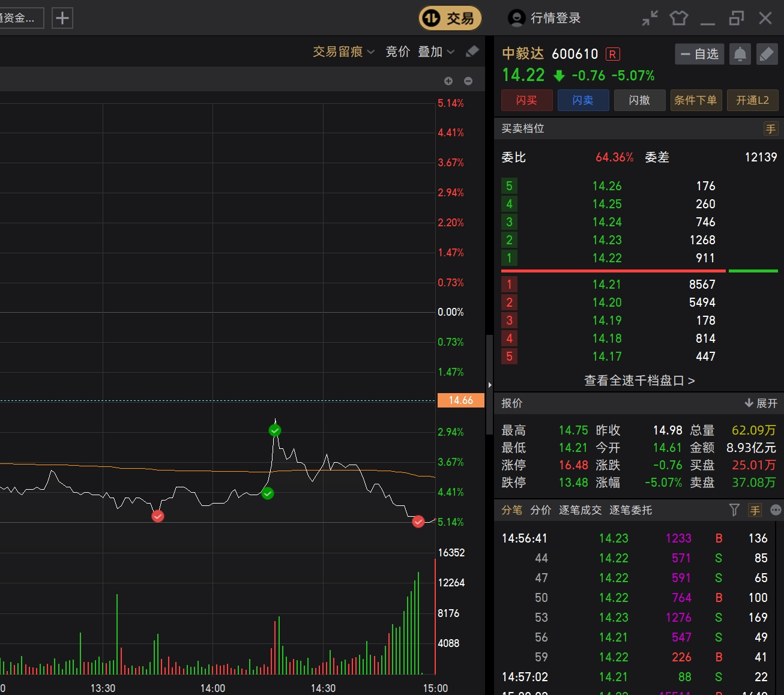Image resolution: width=784 pixels, height=695 pixels.
Task: Click the lower green check marker
Action: pos(268,493)
